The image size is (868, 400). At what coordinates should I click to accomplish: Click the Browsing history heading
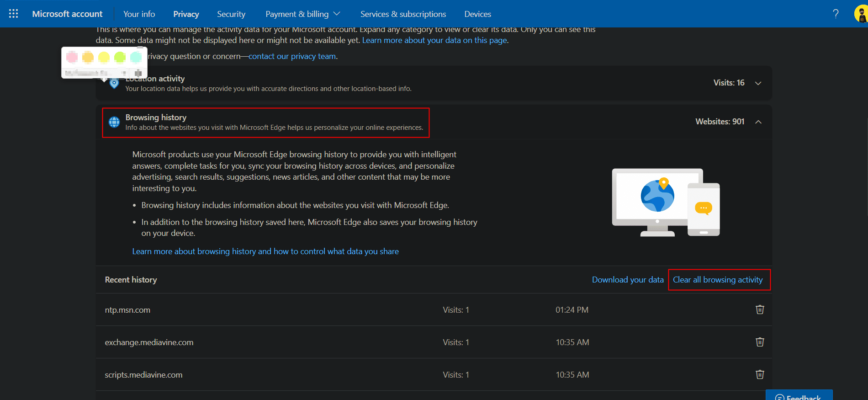[x=156, y=117]
